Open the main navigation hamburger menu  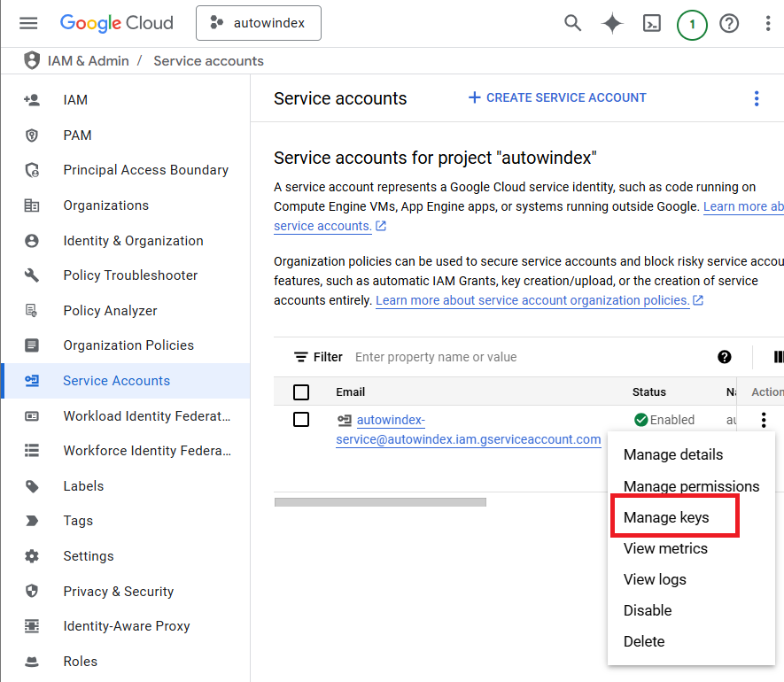[28, 23]
